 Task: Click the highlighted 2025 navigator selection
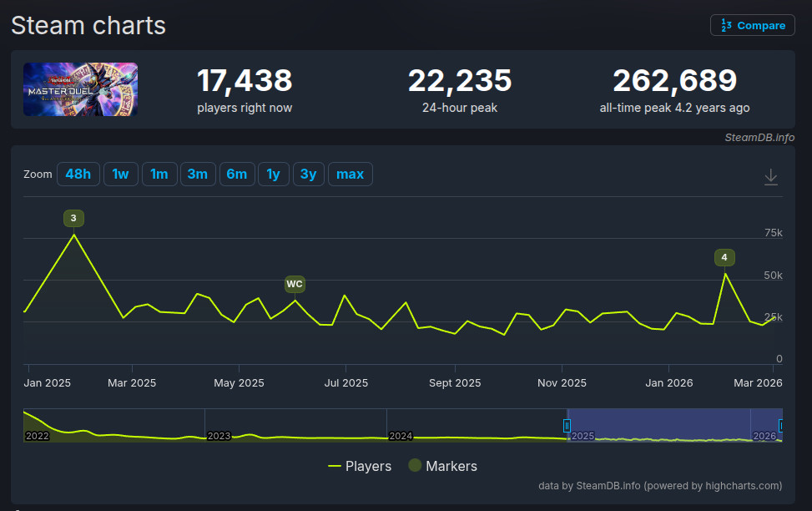tap(674, 426)
